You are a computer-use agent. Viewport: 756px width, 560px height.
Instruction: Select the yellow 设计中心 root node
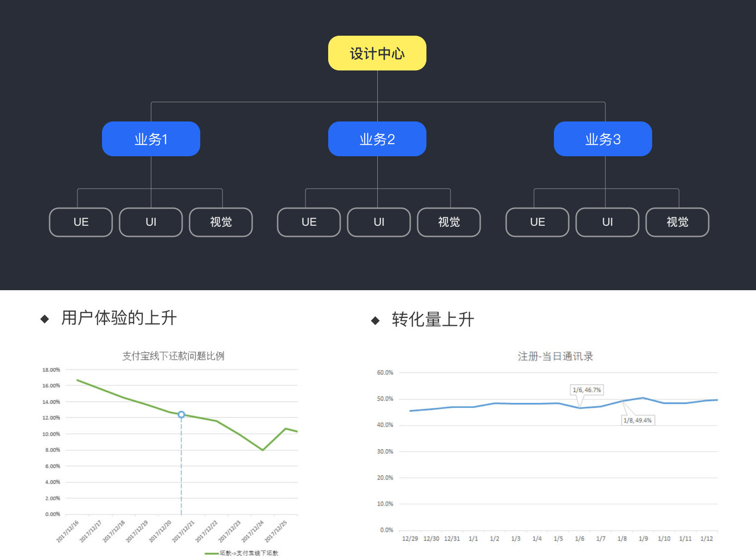coord(377,53)
